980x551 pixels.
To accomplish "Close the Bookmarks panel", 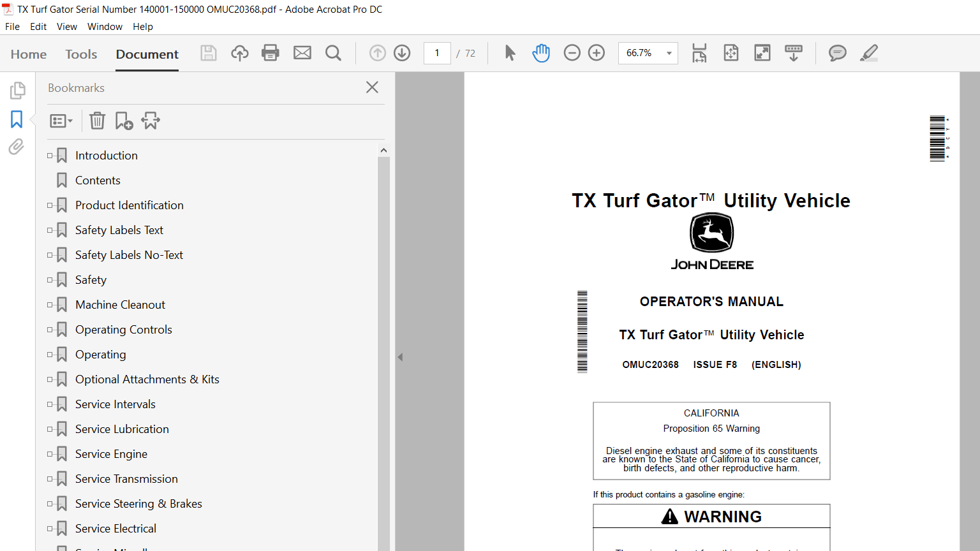I will click(373, 87).
